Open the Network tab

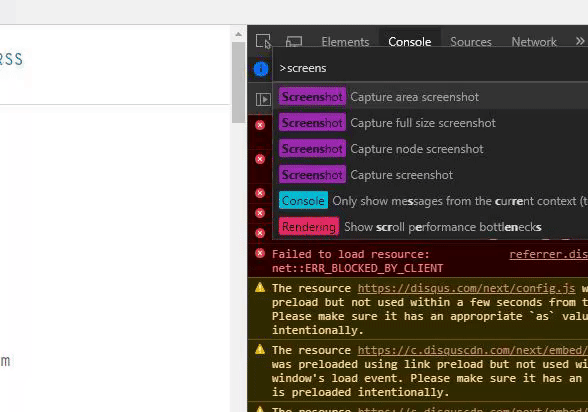[x=534, y=42]
